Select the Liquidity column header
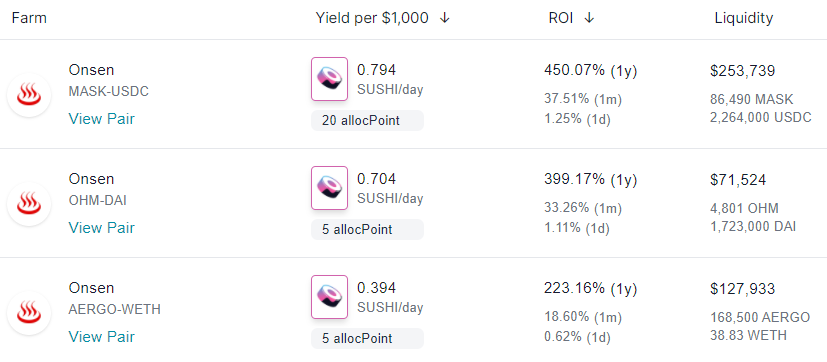The width and height of the screenshot is (827, 362). 744,18
